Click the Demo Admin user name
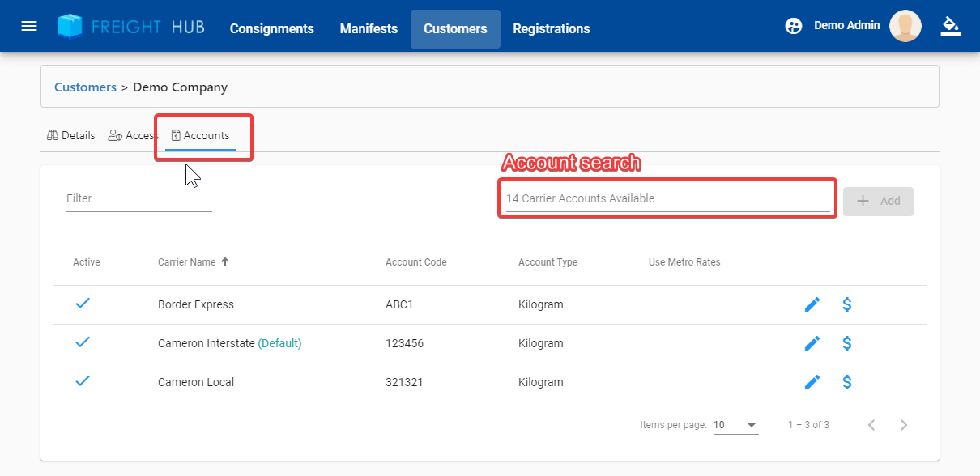The image size is (980, 476). click(x=846, y=25)
